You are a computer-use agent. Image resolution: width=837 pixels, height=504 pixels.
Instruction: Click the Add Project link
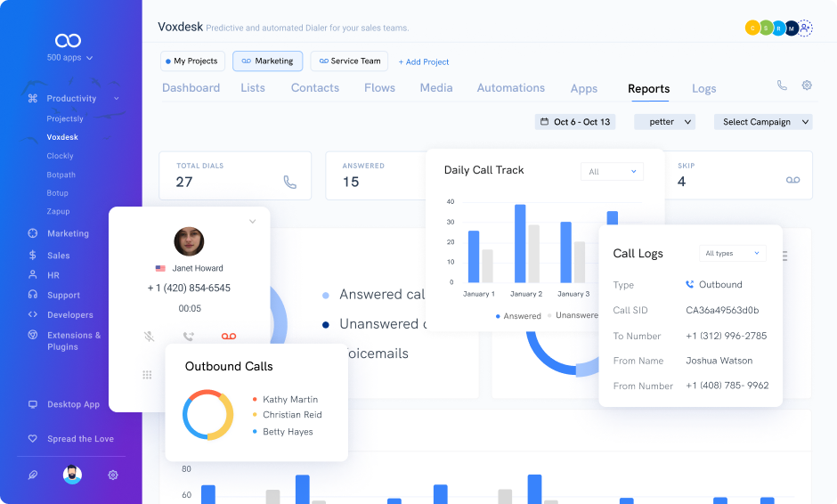[x=424, y=62]
